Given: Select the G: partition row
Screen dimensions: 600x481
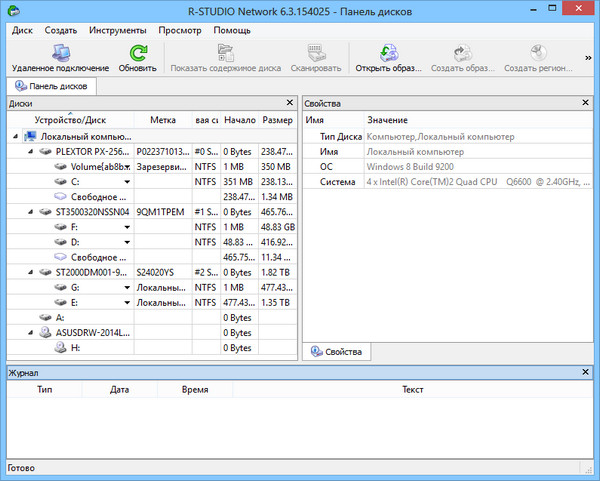Looking at the screenshot, I should point(75,287).
